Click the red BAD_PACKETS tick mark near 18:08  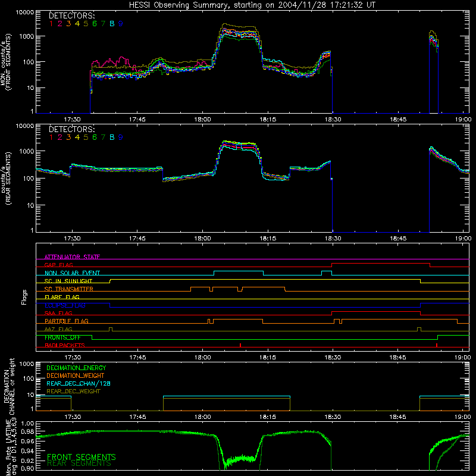[x=240, y=345]
